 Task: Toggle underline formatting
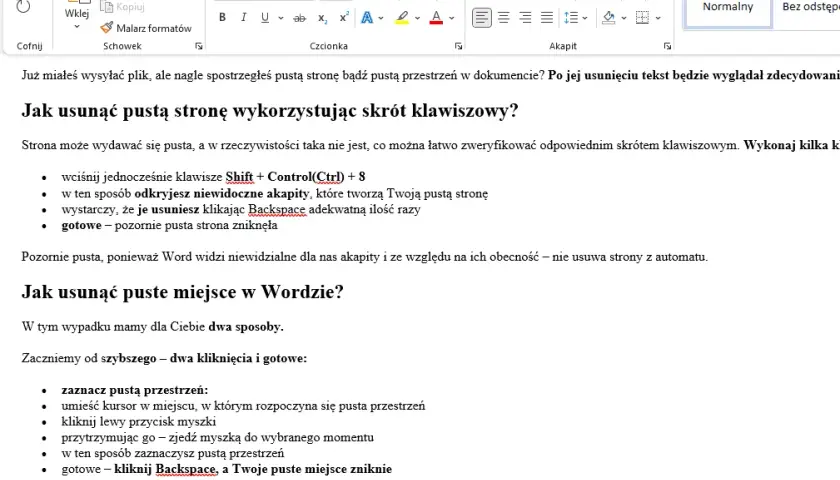click(265, 18)
